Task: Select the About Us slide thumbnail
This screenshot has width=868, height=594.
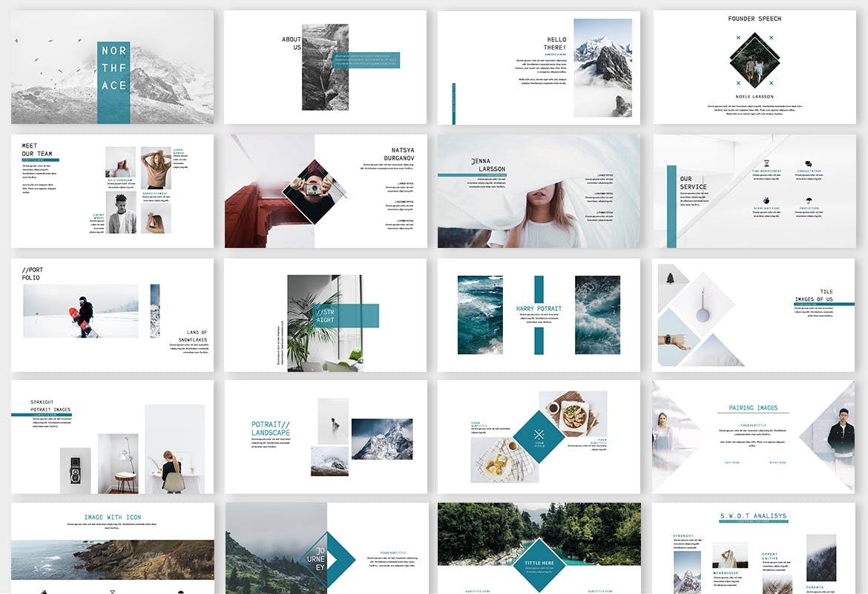Action: coord(325,67)
